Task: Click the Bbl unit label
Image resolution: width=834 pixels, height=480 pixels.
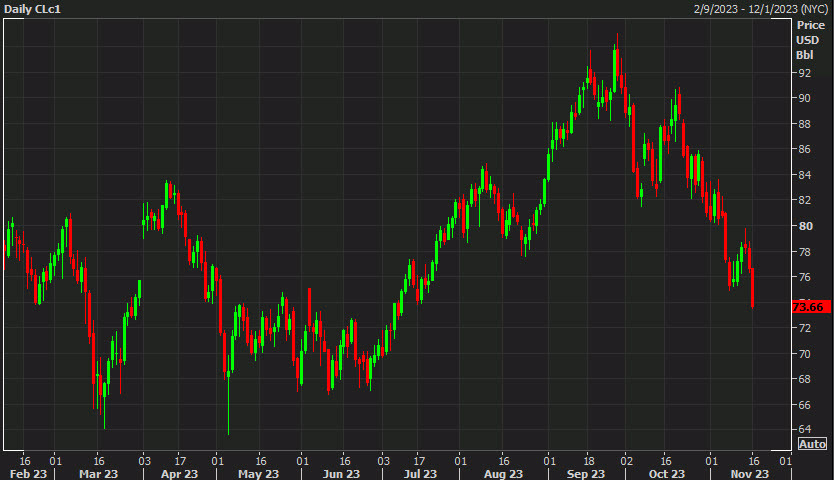Action: coord(805,55)
